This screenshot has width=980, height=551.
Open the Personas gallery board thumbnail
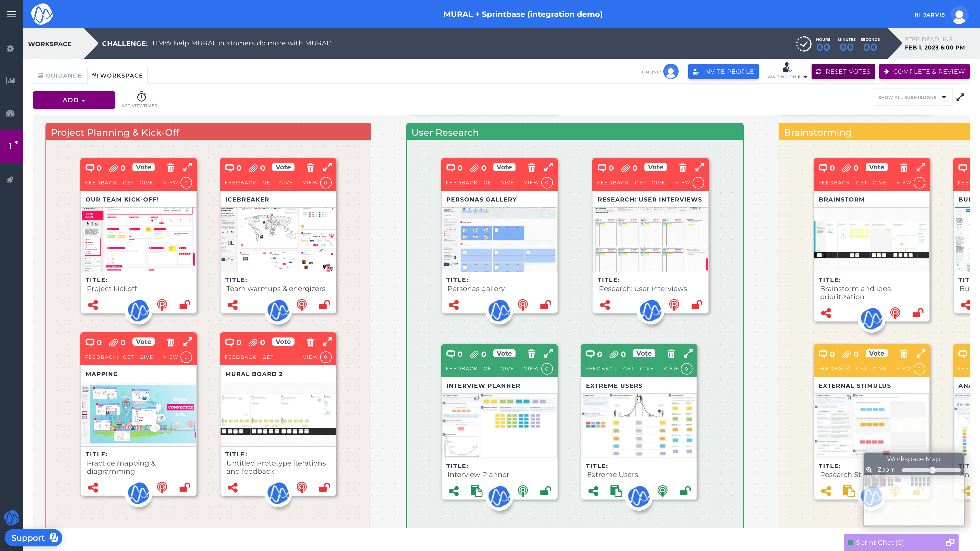(499, 239)
